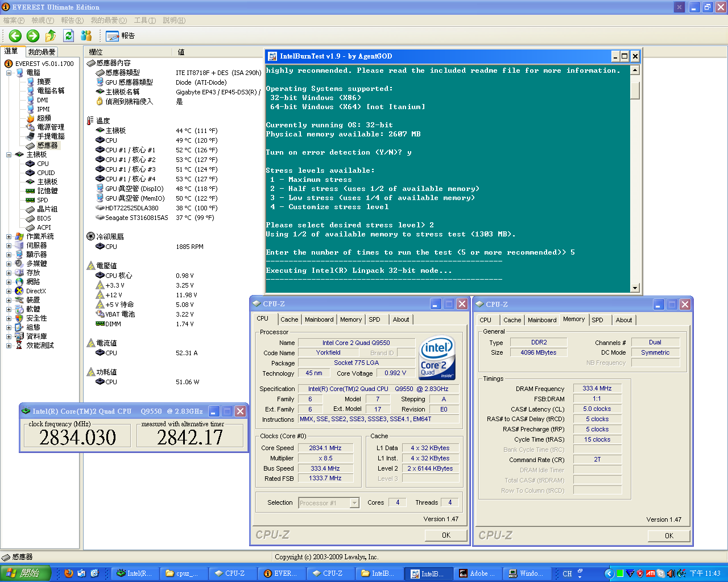Click Firefox quick launch icon on taskbar

click(69, 573)
